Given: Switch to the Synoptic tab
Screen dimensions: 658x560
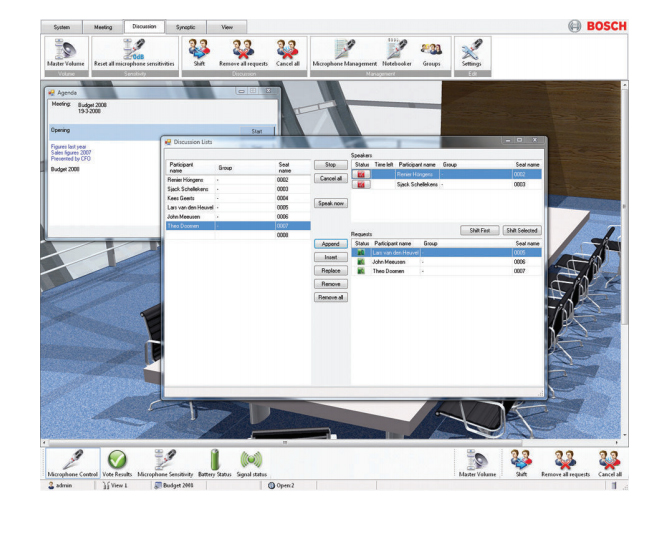Looking at the screenshot, I should [x=185, y=27].
